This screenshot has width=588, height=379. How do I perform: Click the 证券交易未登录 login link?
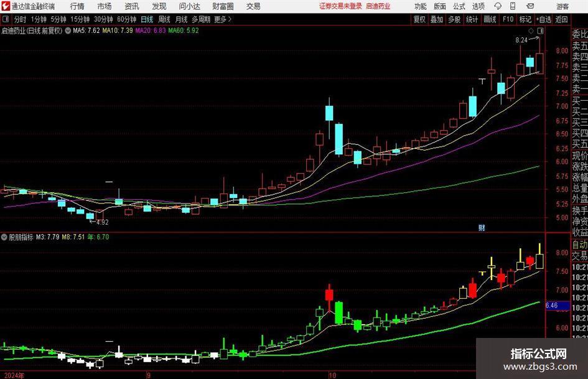point(340,6)
